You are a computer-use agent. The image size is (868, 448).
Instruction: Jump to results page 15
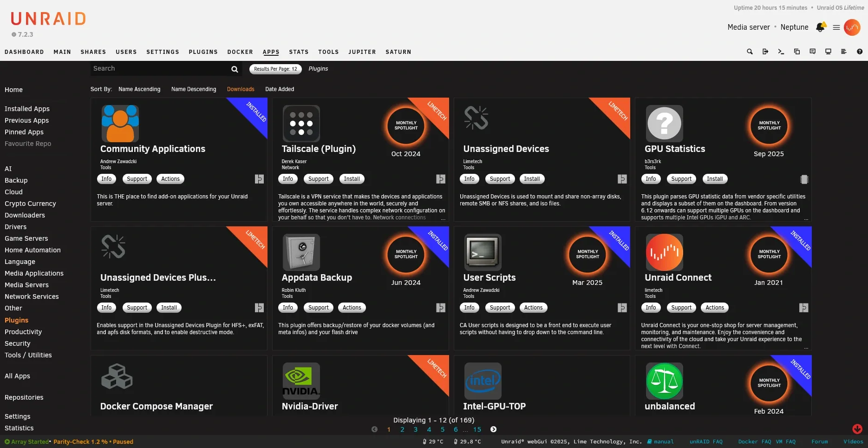[477, 429]
